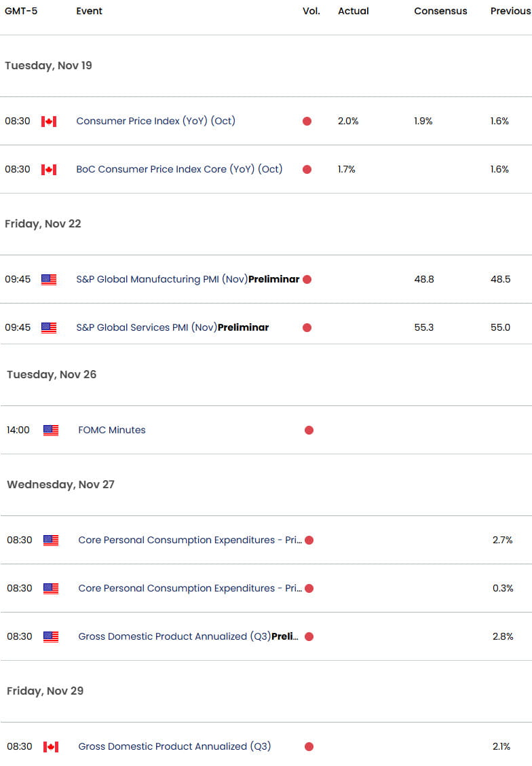Click the GMT-5 timezone header
The height and width of the screenshot is (766, 532).
pos(22,11)
